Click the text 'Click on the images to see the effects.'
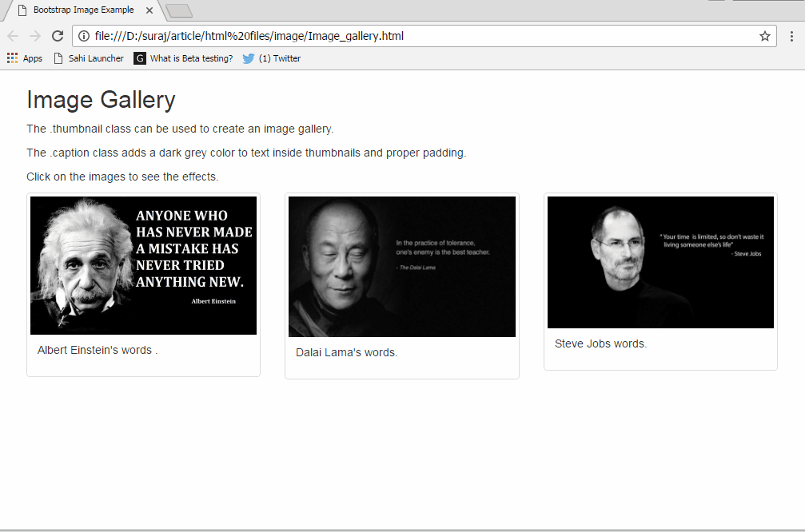The width and height of the screenshot is (805, 532). [122, 177]
